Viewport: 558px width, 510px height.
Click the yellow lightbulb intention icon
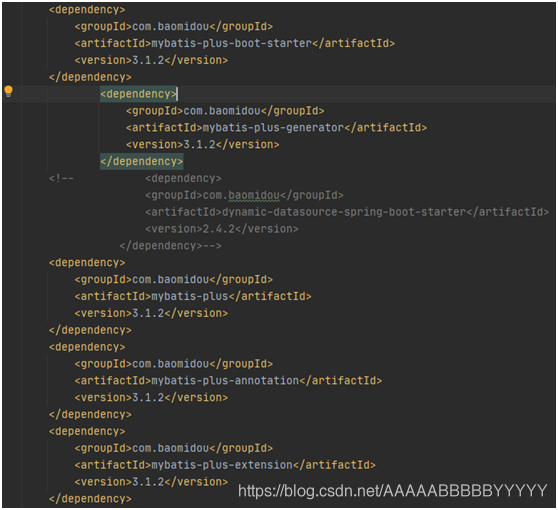pyautogui.click(x=9, y=91)
